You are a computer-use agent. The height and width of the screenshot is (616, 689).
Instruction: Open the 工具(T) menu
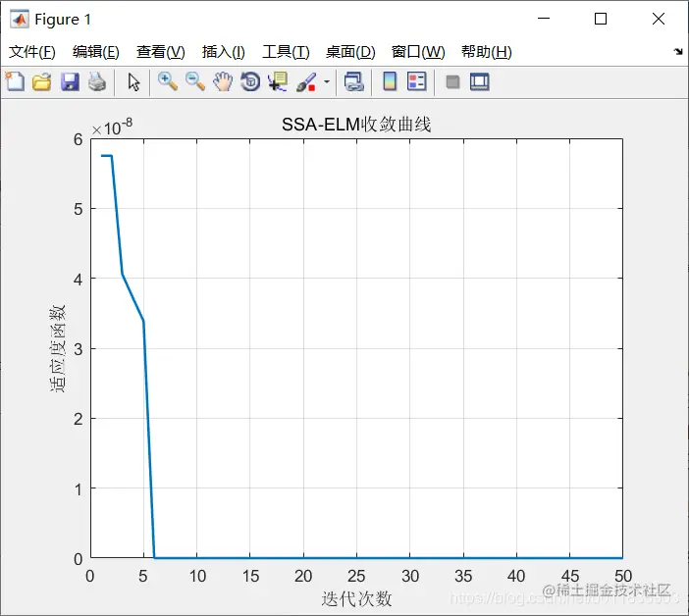tap(286, 52)
